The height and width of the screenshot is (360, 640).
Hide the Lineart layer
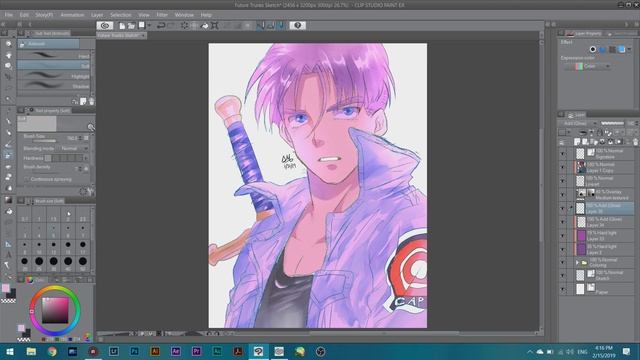click(x=563, y=181)
